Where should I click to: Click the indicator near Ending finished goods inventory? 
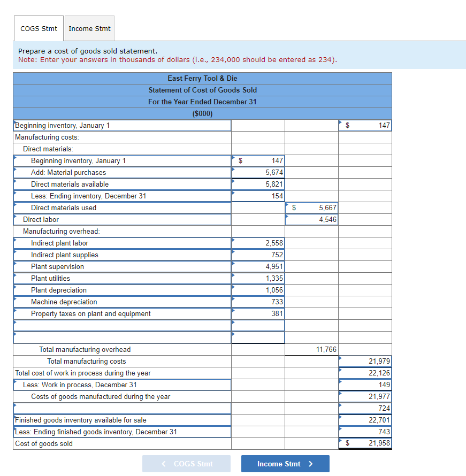[341, 428]
